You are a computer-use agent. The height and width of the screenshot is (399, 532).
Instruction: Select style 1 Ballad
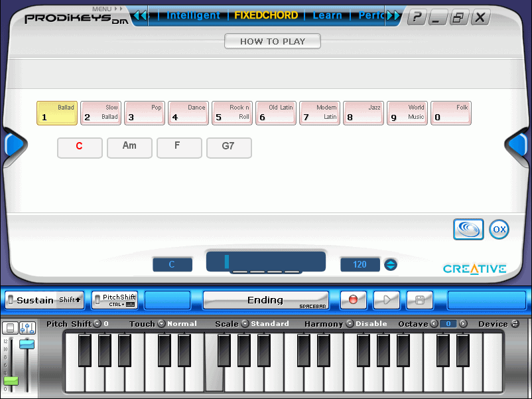click(57, 113)
